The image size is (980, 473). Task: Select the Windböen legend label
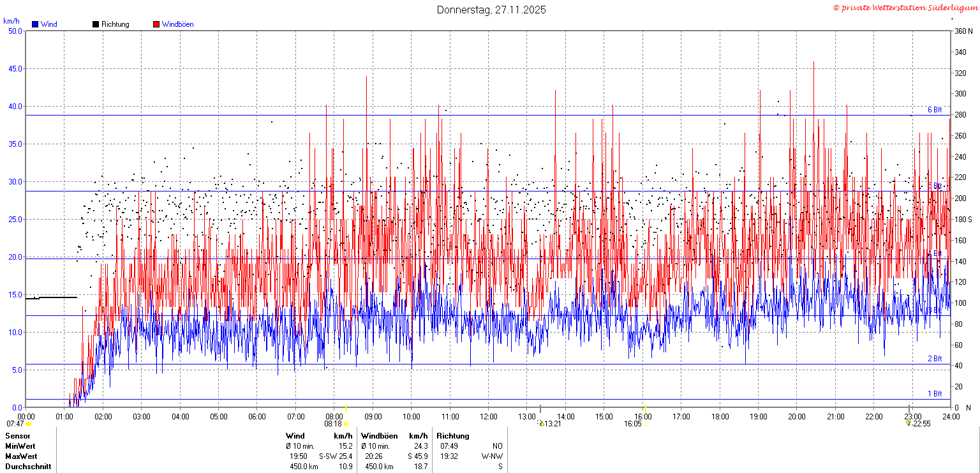tap(177, 24)
